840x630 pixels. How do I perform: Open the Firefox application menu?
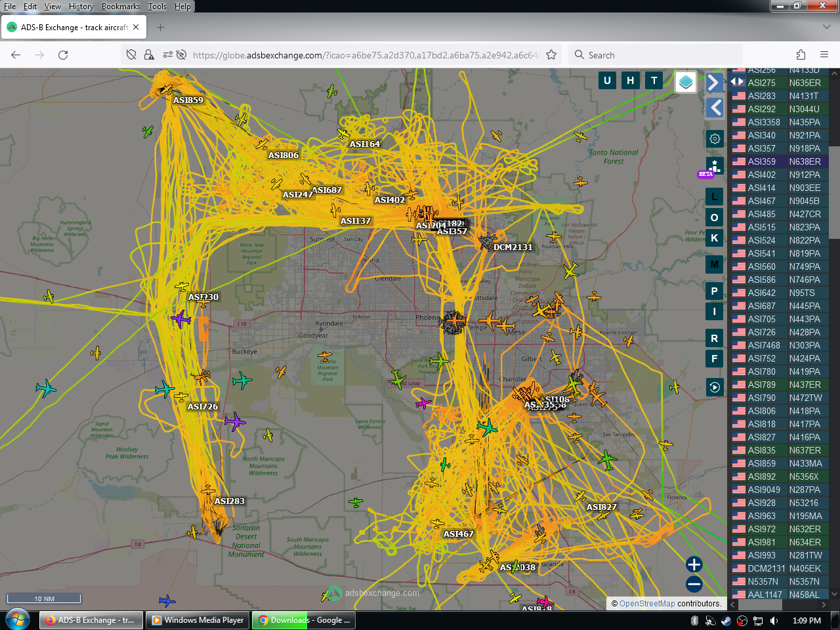(x=824, y=55)
